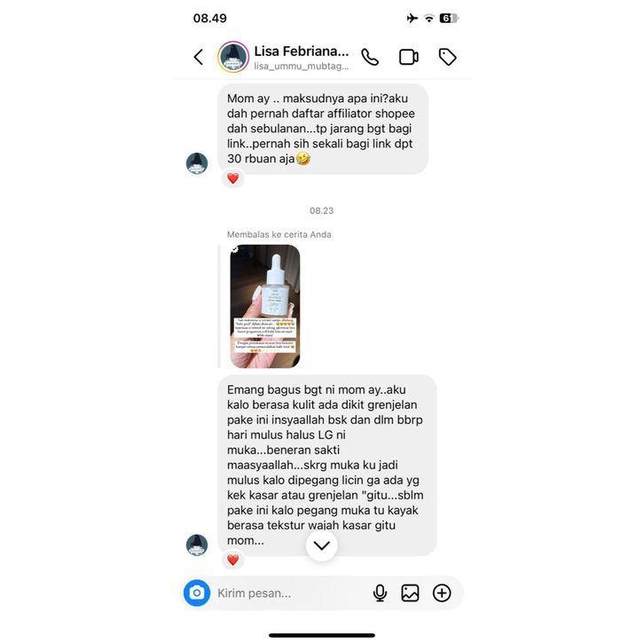
Task: Tap the back arrow to leave chat
Action: [x=199, y=57]
